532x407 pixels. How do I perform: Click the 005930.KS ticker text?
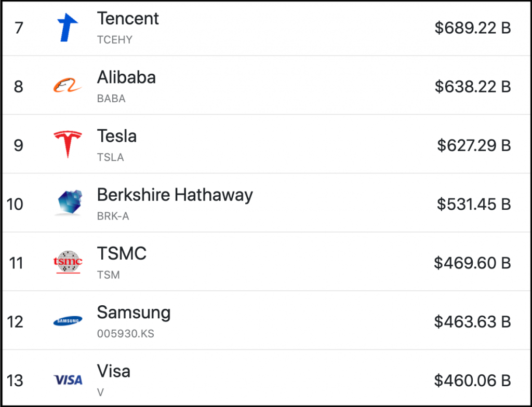click(125, 334)
